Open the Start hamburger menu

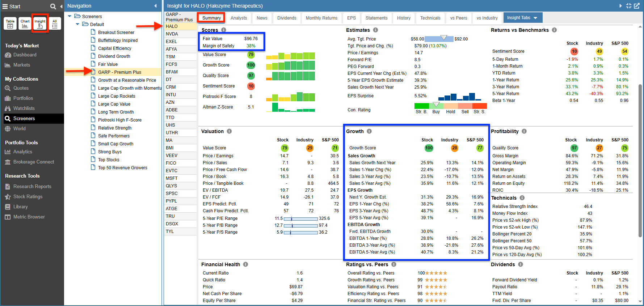[x=5, y=6]
